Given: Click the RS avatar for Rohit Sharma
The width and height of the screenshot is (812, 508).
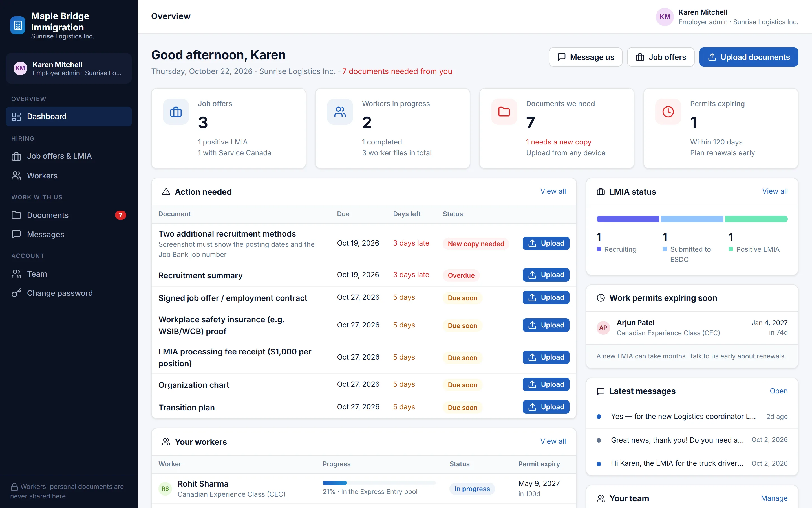Looking at the screenshot, I should (165, 489).
